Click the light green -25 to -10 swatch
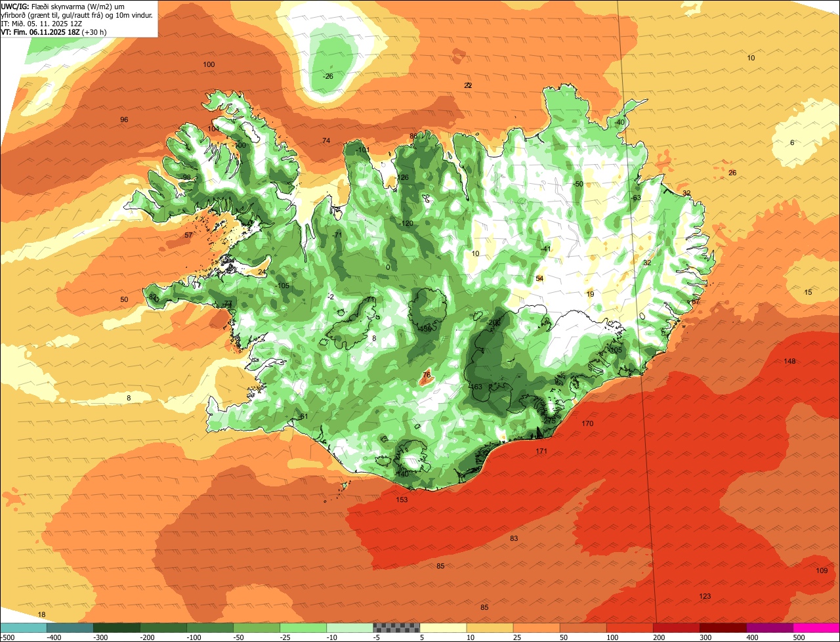 click(303, 628)
